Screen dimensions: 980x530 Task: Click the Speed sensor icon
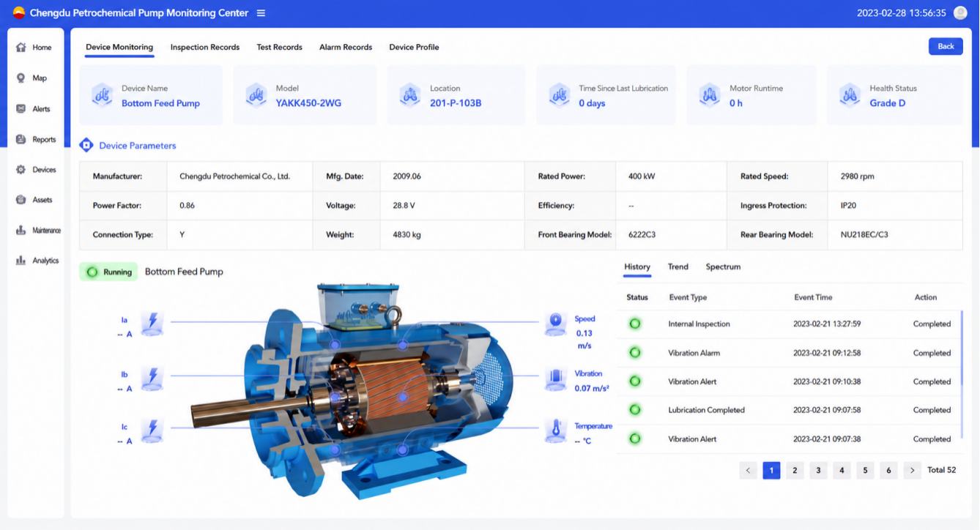555,324
